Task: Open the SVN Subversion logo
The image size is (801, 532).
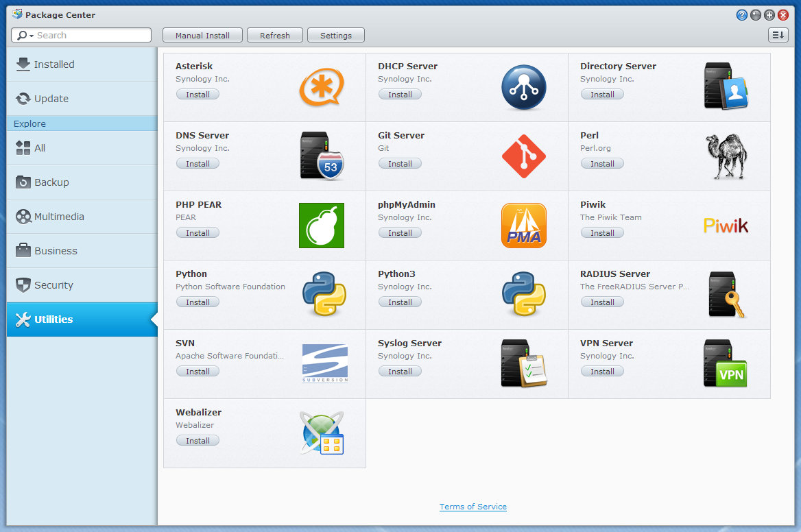Action: (x=325, y=363)
